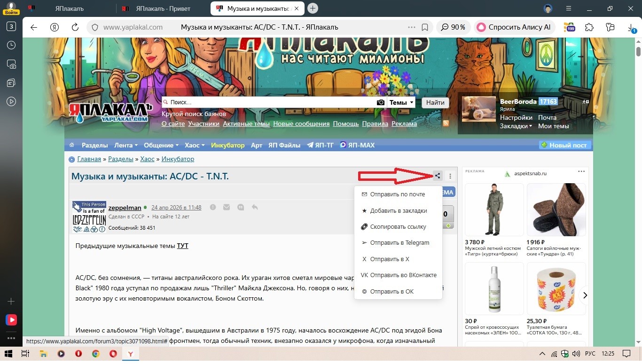The image size is (642, 364).
Task: Click the envelope icon next to zeppelman's post
Action: (x=227, y=207)
